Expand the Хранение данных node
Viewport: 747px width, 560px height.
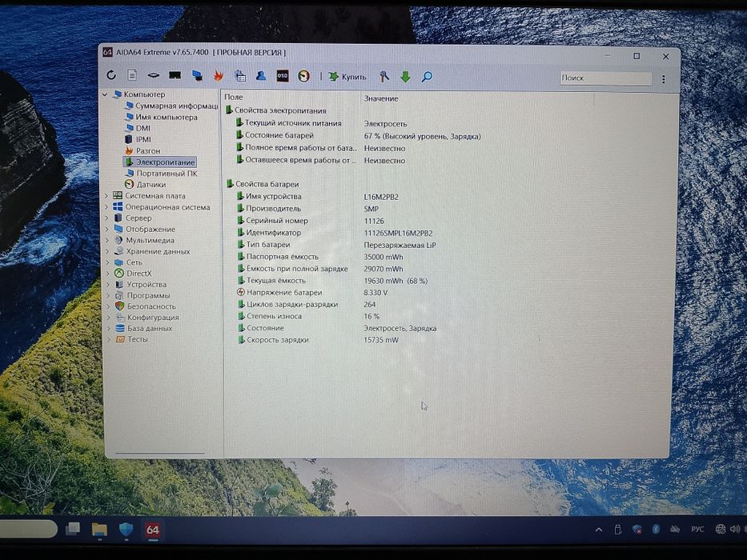coord(107,251)
